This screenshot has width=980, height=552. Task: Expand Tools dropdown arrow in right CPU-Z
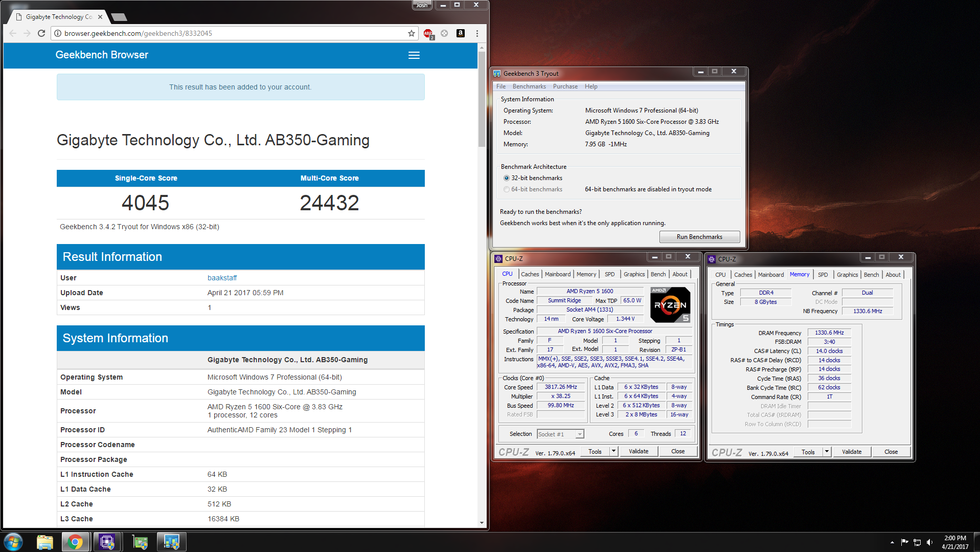827,452
